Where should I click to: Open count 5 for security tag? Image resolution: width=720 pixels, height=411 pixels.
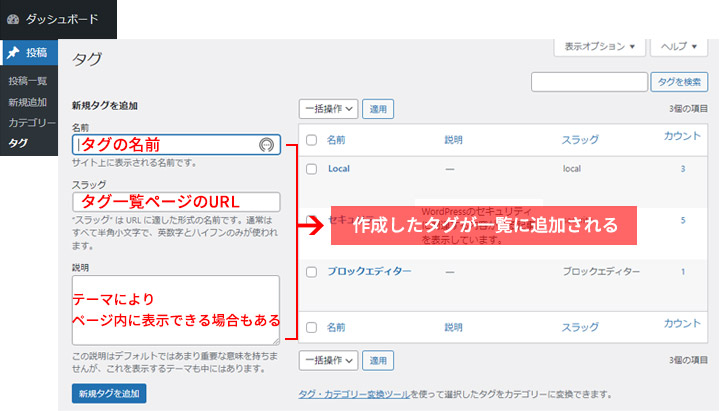tap(683, 220)
